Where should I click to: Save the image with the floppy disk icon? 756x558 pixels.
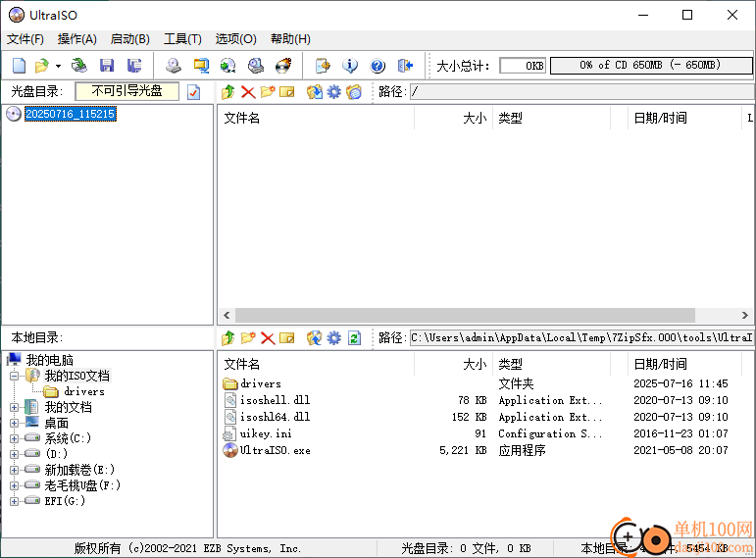pyautogui.click(x=107, y=65)
